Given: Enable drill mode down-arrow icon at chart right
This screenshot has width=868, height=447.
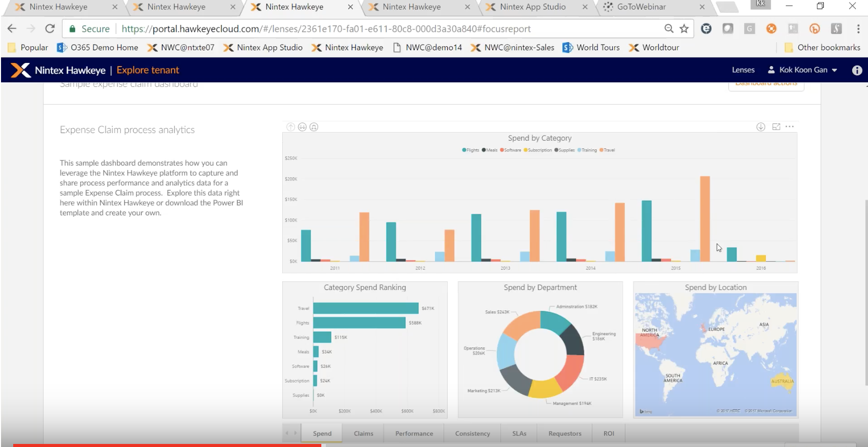Looking at the screenshot, I should 760,127.
